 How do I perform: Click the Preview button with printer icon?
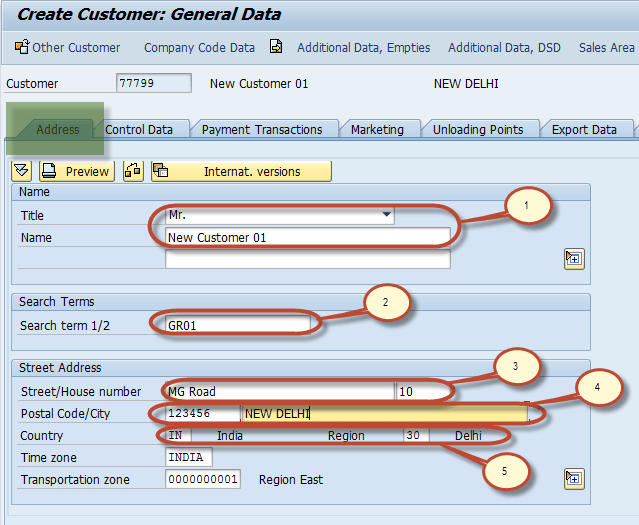[x=76, y=171]
